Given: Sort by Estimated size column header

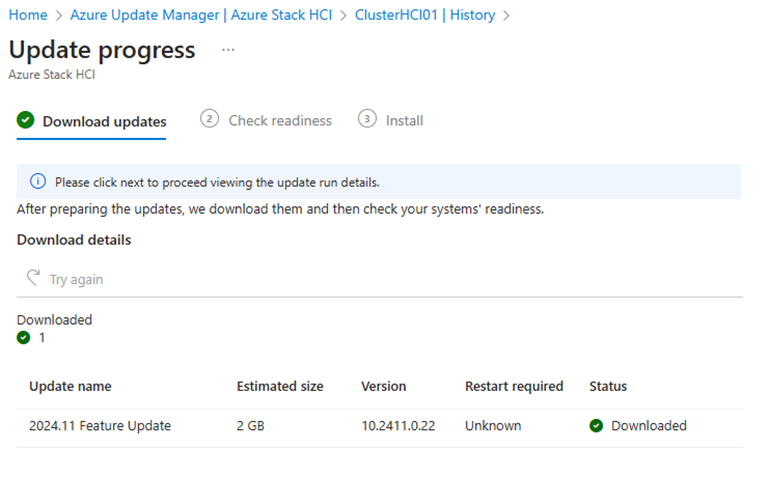Looking at the screenshot, I should pos(280,386).
